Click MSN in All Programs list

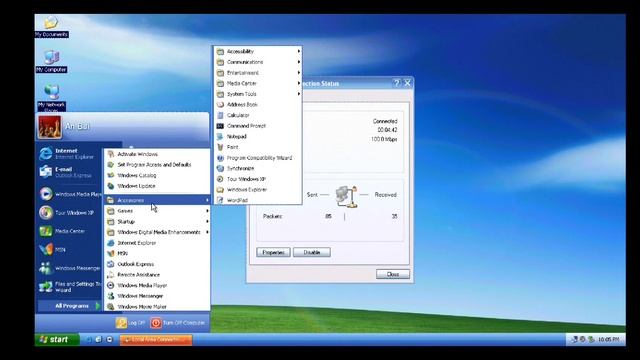157,253
